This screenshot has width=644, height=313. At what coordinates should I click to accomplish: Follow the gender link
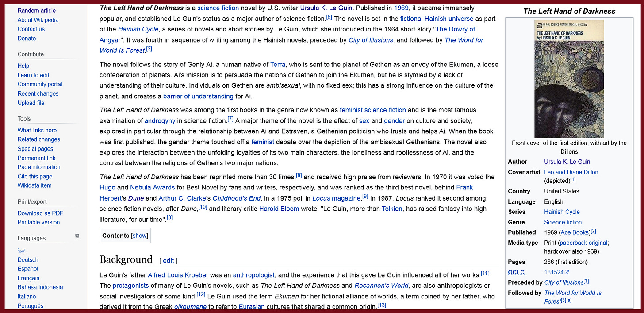point(395,120)
